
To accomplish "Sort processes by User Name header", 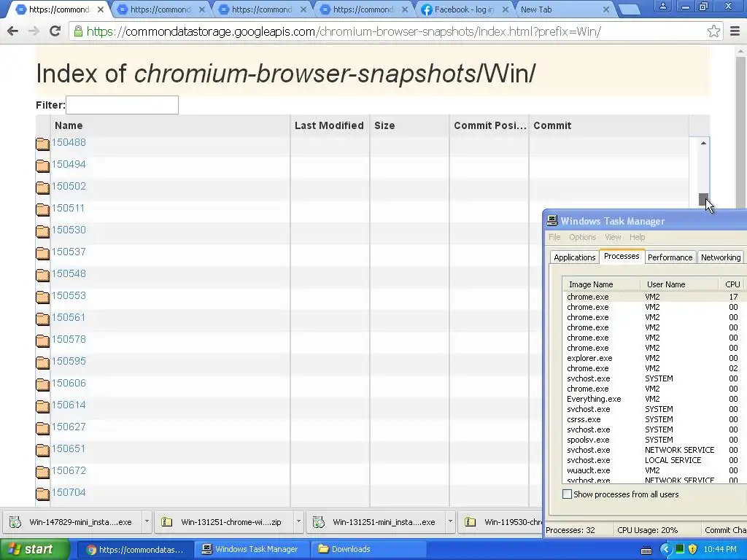I will pyautogui.click(x=679, y=284).
